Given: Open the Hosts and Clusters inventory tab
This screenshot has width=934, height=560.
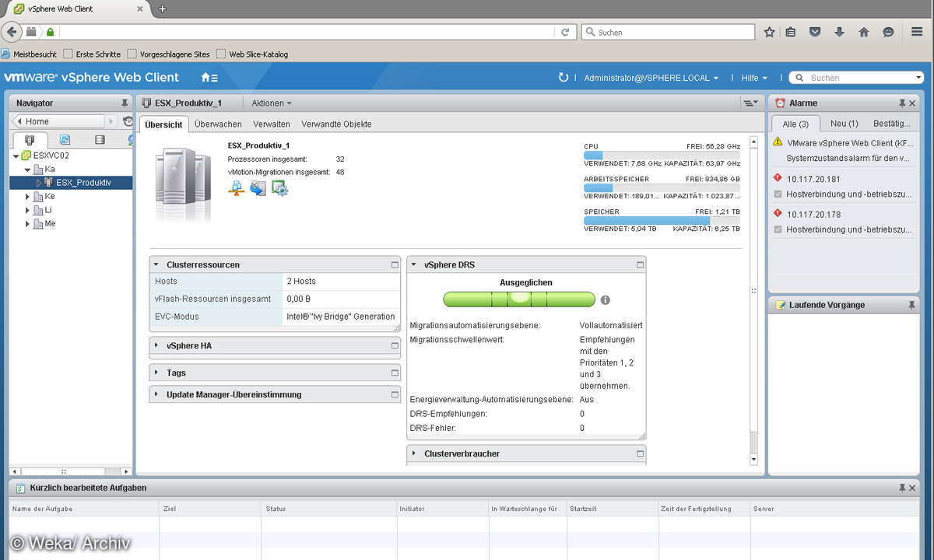Looking at the screenshot, I should pos(30,140).
